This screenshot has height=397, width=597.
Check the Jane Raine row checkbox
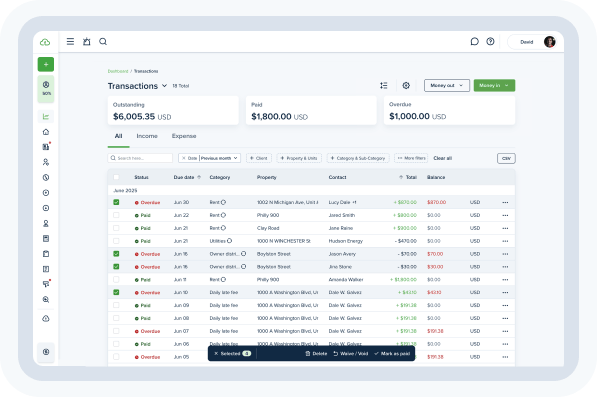(x=116, y=228)
